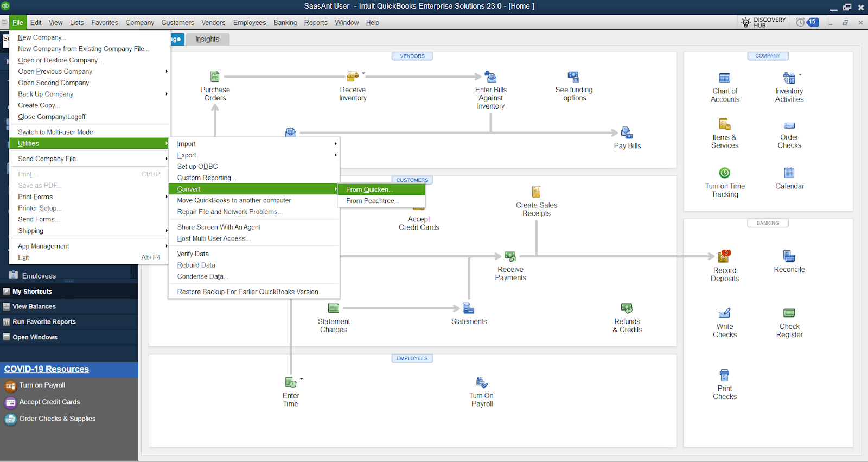Expand the Inventory Activities dropdown arrow
This screenshot has height=462, width=868.
[x=800, y=75]
